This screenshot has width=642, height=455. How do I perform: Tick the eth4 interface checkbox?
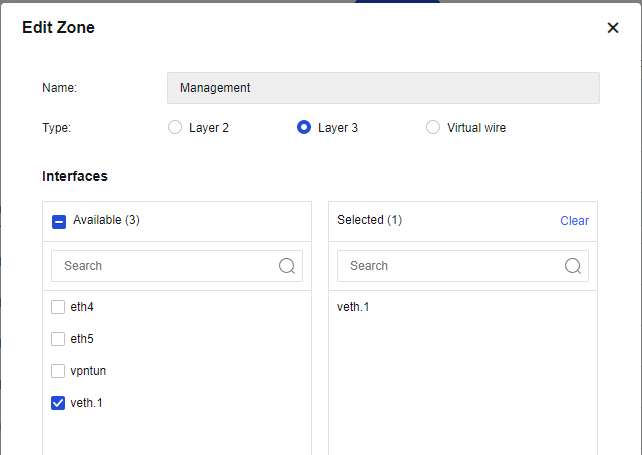[58, 307]
